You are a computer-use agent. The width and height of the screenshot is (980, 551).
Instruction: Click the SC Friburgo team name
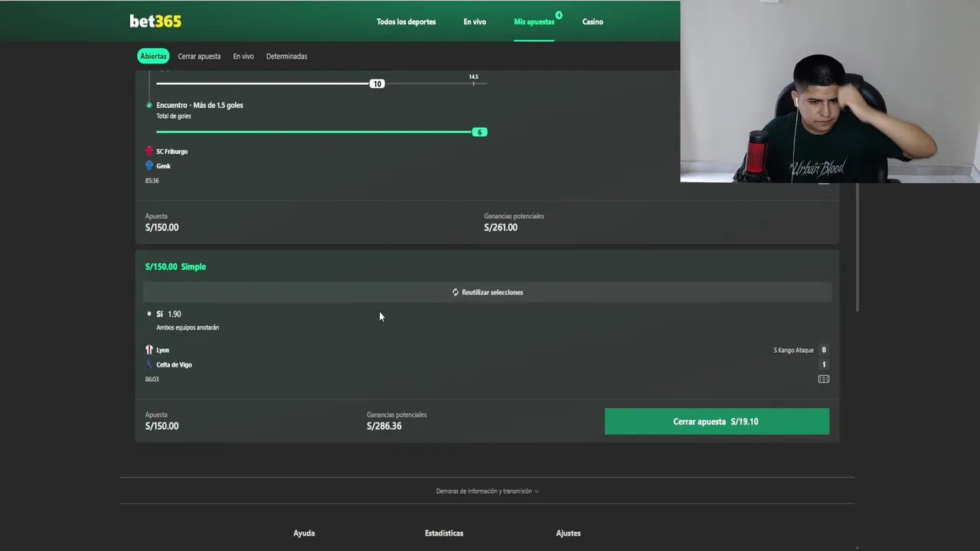(x=172, y=152)
